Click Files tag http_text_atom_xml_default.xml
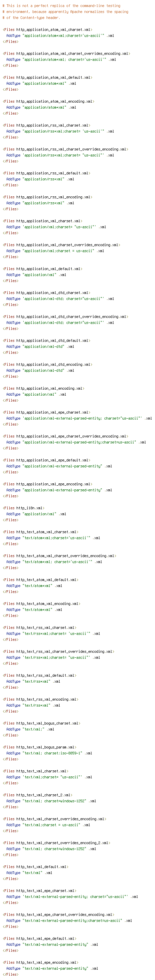Viewport: 155px width, 980px height. [40, 580]
